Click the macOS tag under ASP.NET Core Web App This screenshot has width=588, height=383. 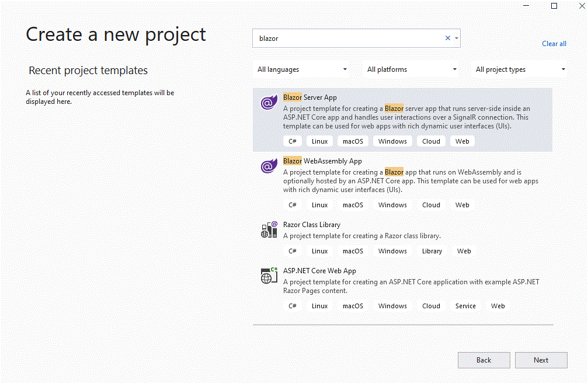click(x=353, y=306)
